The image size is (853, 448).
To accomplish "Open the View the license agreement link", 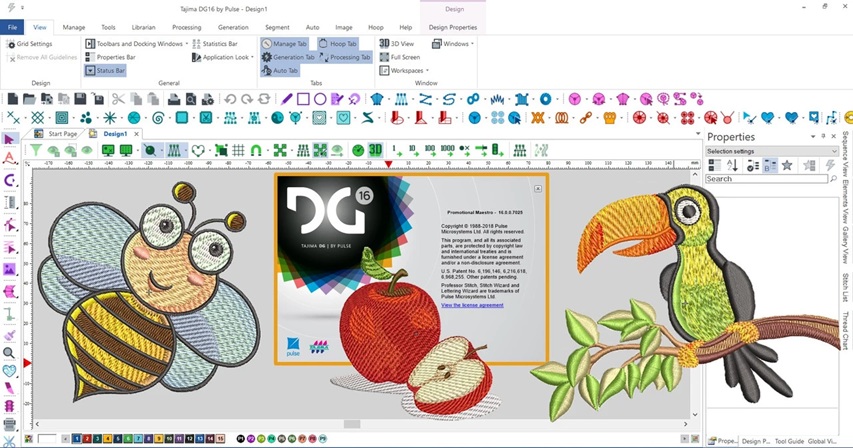I will [472, 305].
